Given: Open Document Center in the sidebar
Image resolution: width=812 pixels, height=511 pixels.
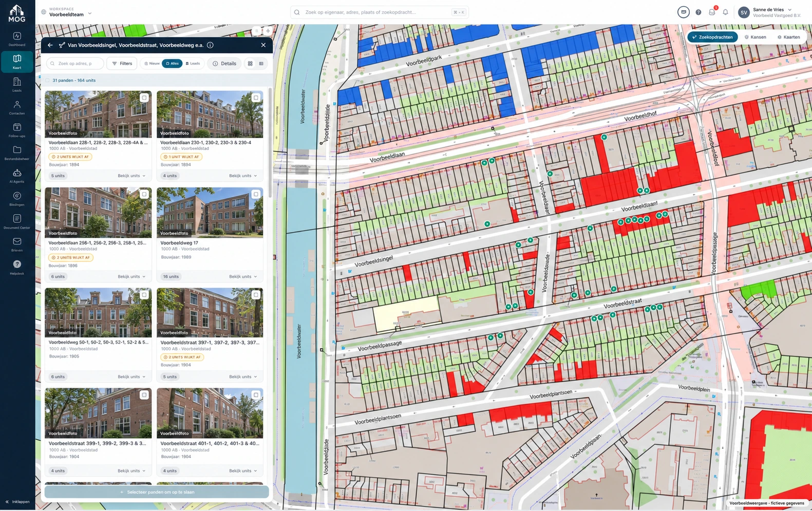Looking at the screenshot, I should click(x=17, y=222).
